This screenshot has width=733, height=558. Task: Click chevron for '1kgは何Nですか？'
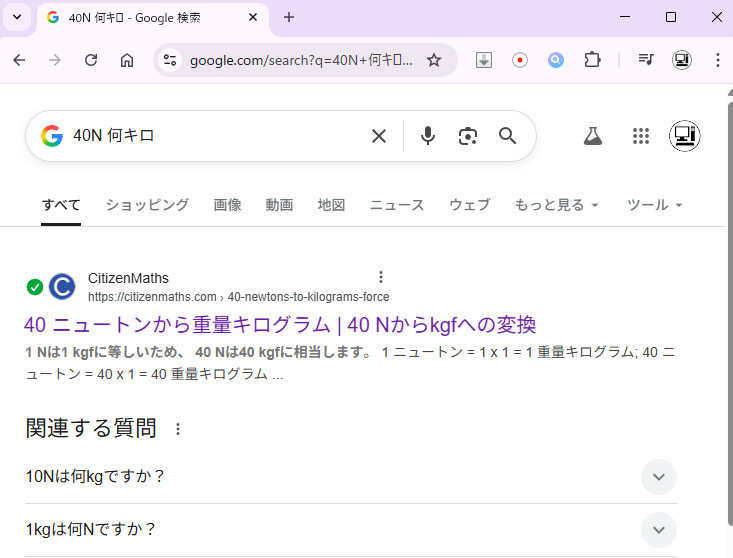point(658,530)
